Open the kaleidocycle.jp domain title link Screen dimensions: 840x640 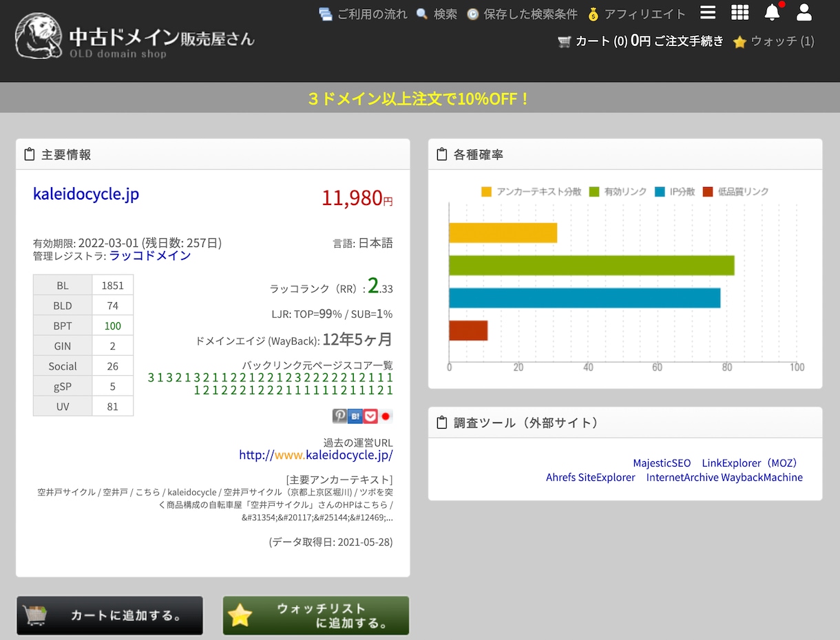[86, 194]
